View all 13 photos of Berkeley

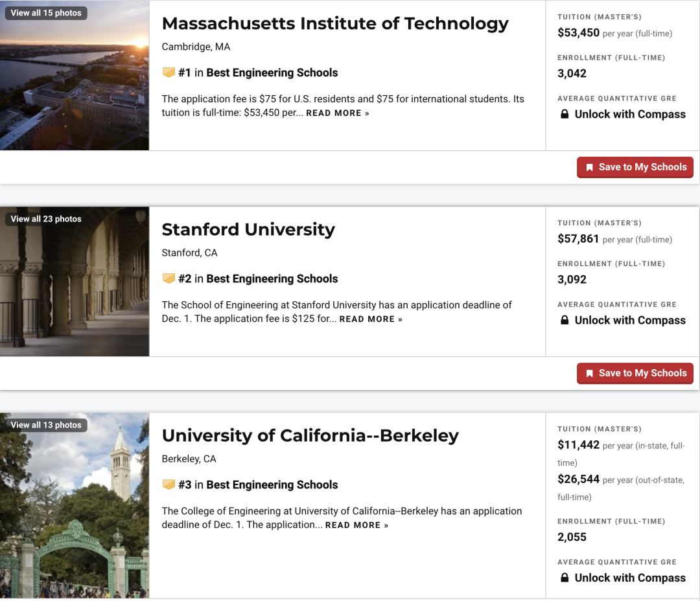tap(46, 425)
